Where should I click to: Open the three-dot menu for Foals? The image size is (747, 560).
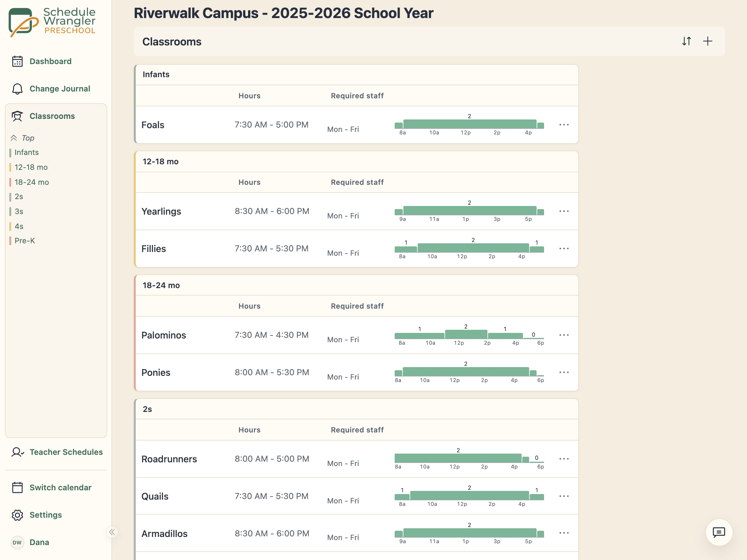tap(564, 125)
